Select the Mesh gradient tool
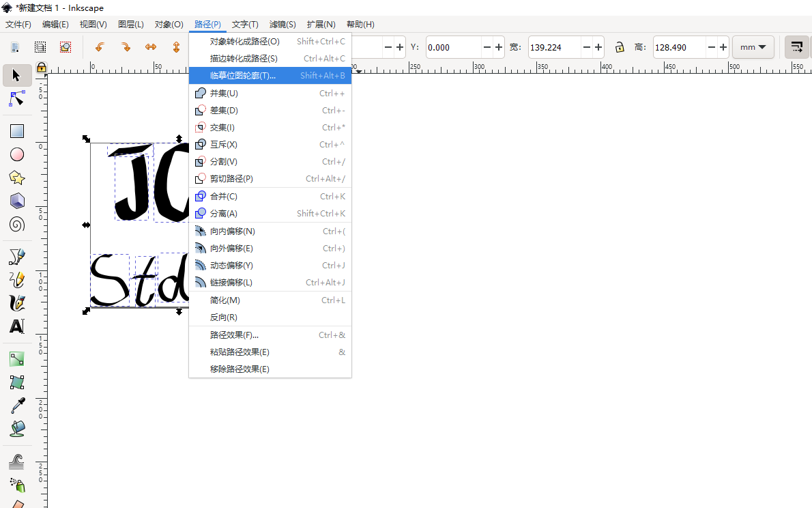Screen dimensions: 812x508 (17, 382)
